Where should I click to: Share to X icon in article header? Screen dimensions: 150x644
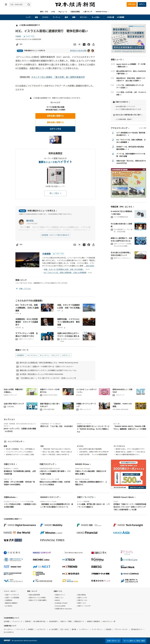pos(84,44)
